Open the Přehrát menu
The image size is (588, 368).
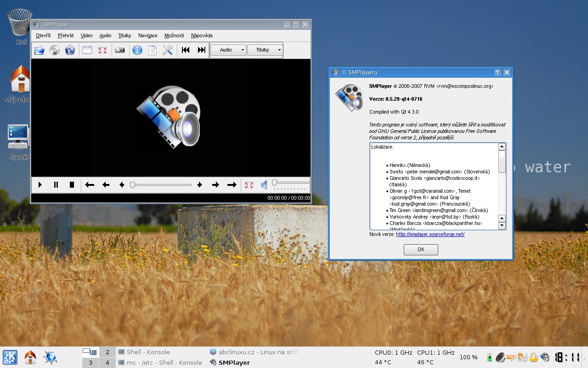tap(66, 35)
